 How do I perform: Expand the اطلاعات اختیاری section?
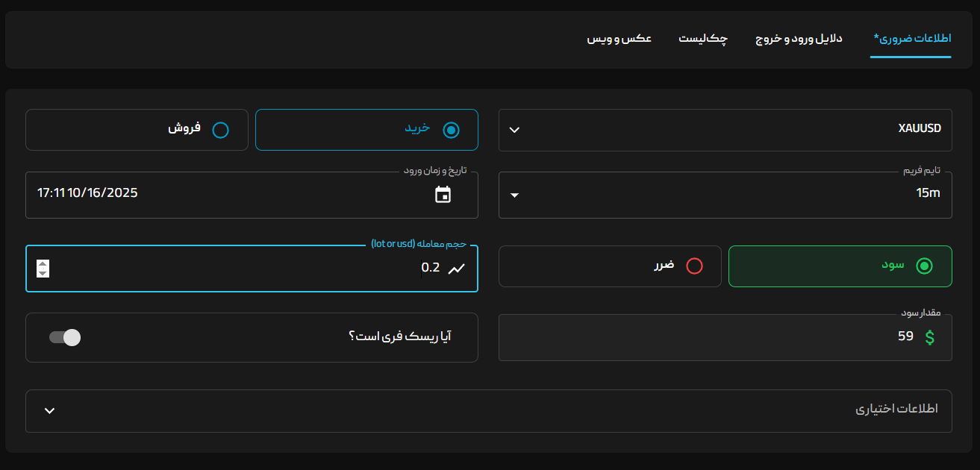tap(49, 410)
